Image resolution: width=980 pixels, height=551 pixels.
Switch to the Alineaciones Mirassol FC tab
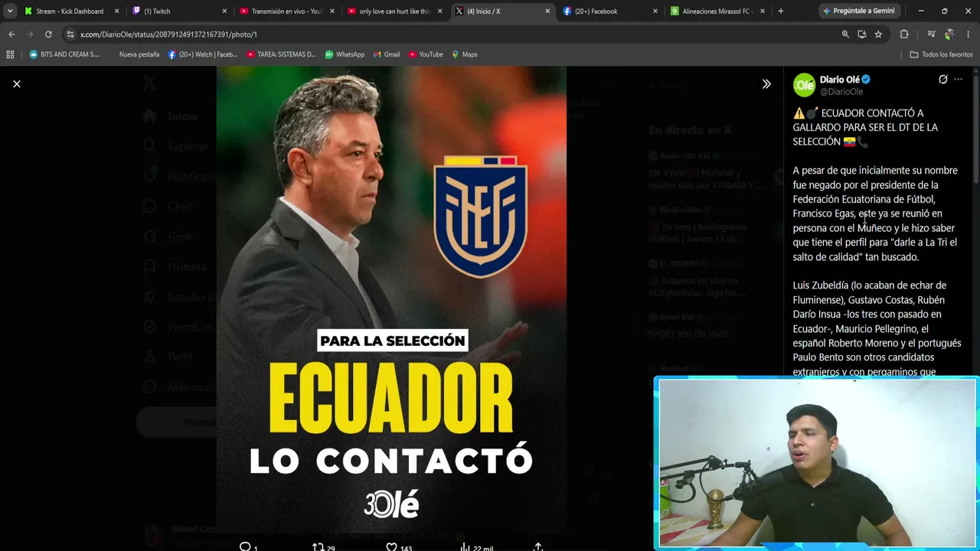click(x=717, y=11)
